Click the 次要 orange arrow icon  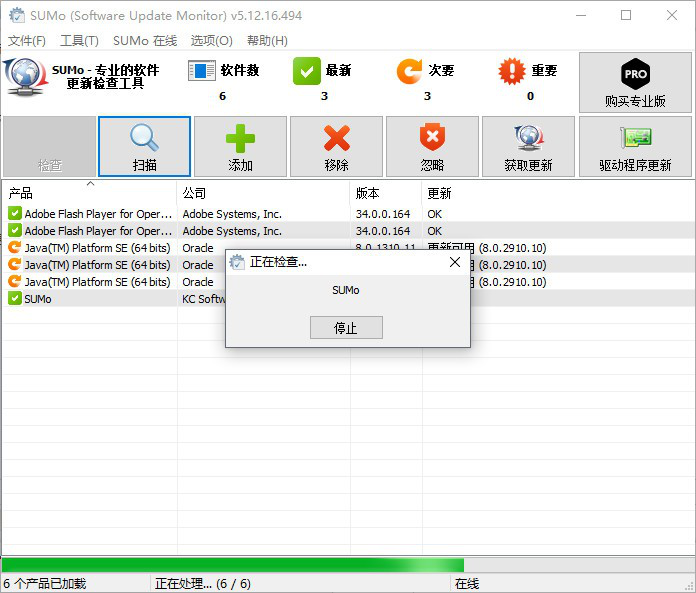point(409,71)
